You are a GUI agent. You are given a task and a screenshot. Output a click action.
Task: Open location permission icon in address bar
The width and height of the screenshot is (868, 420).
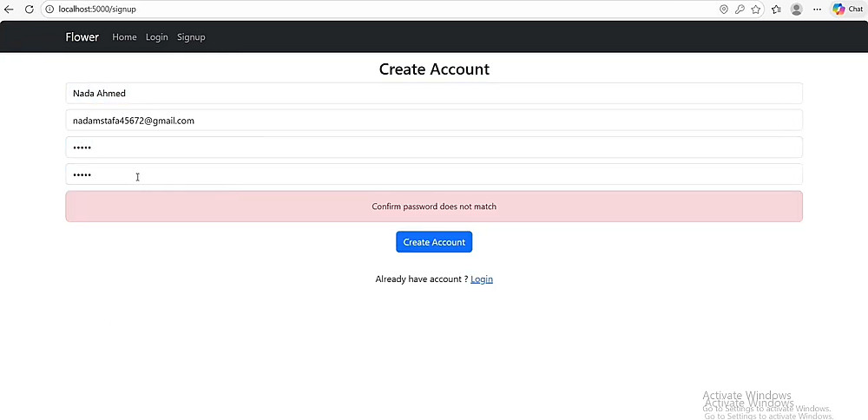724,10
